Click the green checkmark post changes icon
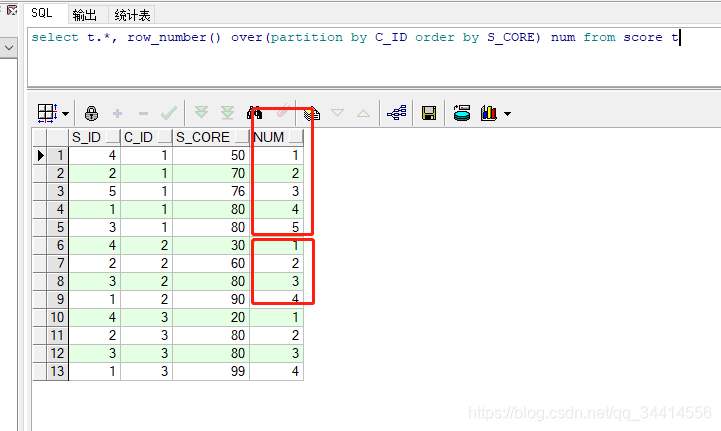The width and height of the screenshot is (721, 431). click(x=169, y=113)
